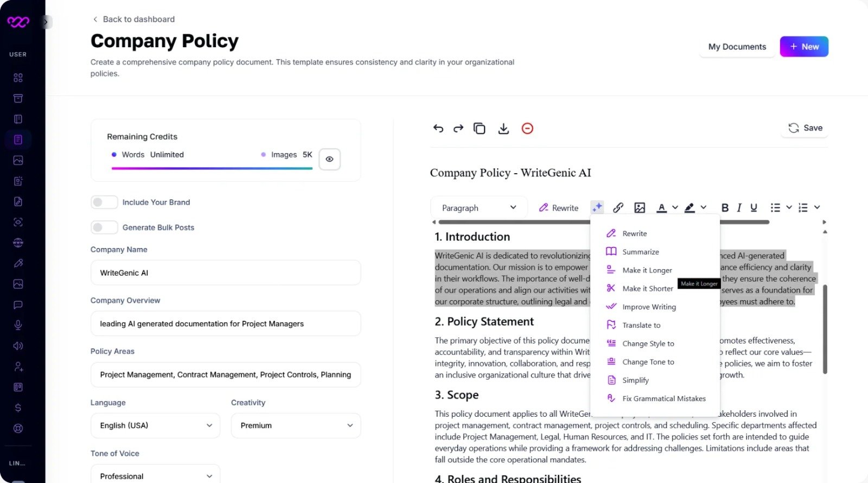Open the WWW globe icon in sidebar
The height and width of the screenshot is (483, 868).
pyautogui.click(x=18, y=243)
